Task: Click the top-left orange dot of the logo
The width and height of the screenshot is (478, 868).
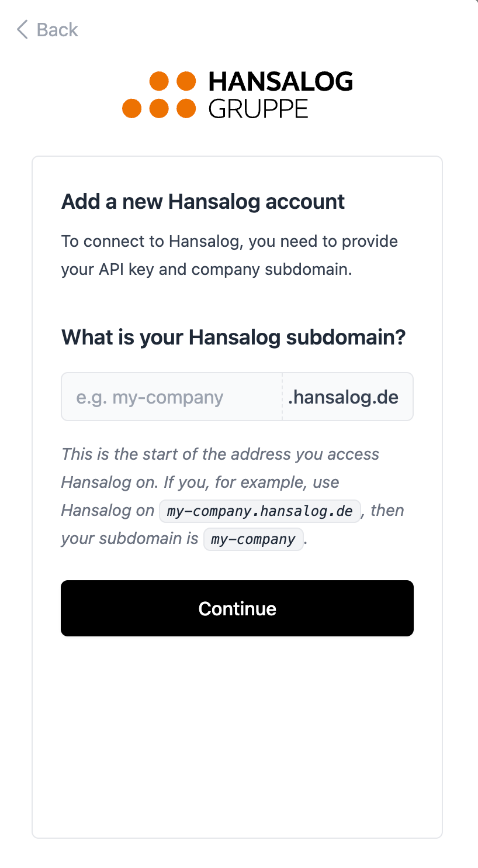Action: pyautogui.click(x=159, y=81)
